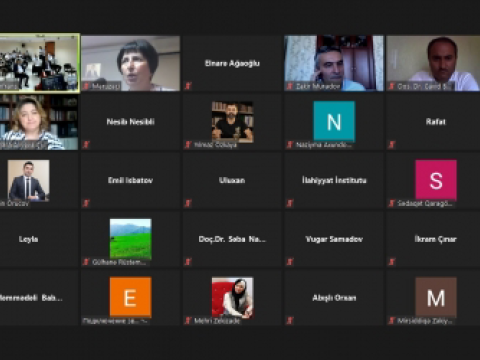Click the name Doç.Dr. Saba Na...
This screenshot has height=360, width=480.
click(x=232, y=239)
